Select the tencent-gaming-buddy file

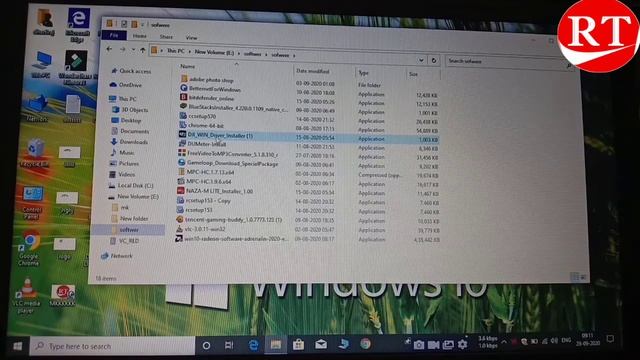pyautogui.click(x=229, y=220)
